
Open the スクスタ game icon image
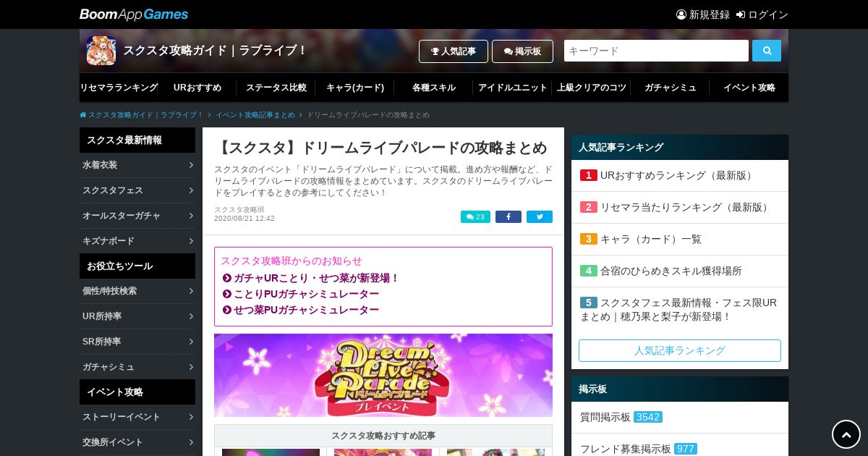click(101, 51)
